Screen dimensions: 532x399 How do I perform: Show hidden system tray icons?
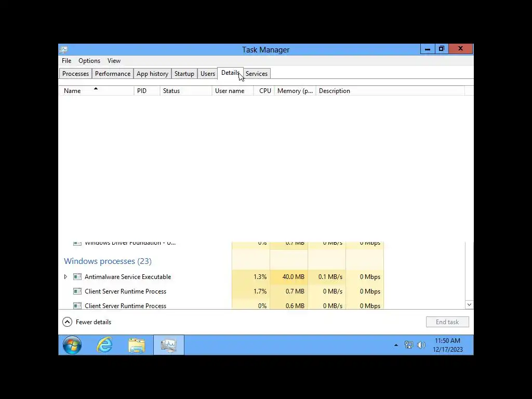(396, 345)
